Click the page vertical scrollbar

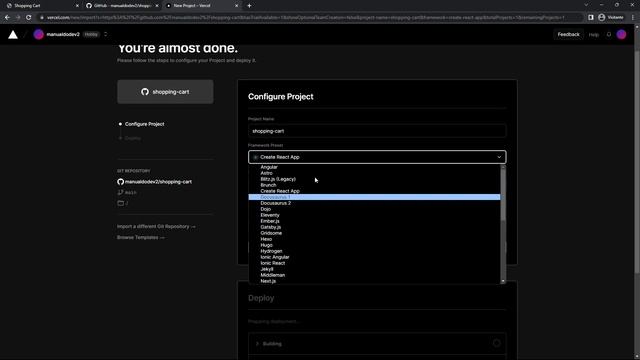coord(637,163)
